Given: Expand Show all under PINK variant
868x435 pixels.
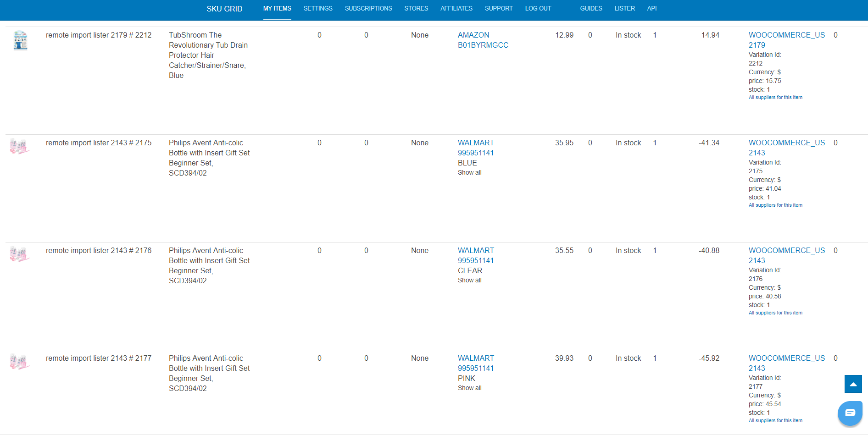Looking at the screenshot, I should click(470, 388).
